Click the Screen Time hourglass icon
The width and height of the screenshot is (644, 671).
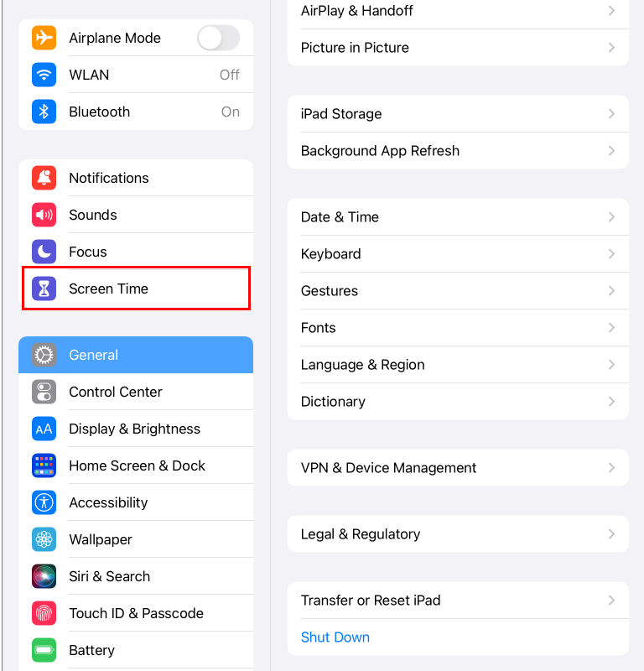(x=44, y=289)
